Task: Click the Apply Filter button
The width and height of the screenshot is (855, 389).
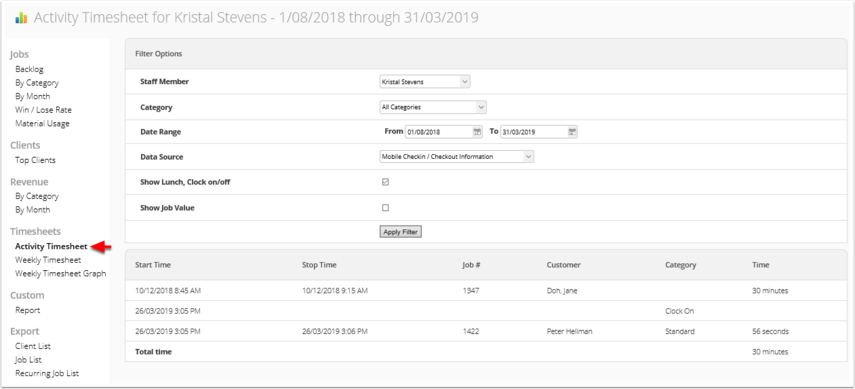Action: point(400,232)
